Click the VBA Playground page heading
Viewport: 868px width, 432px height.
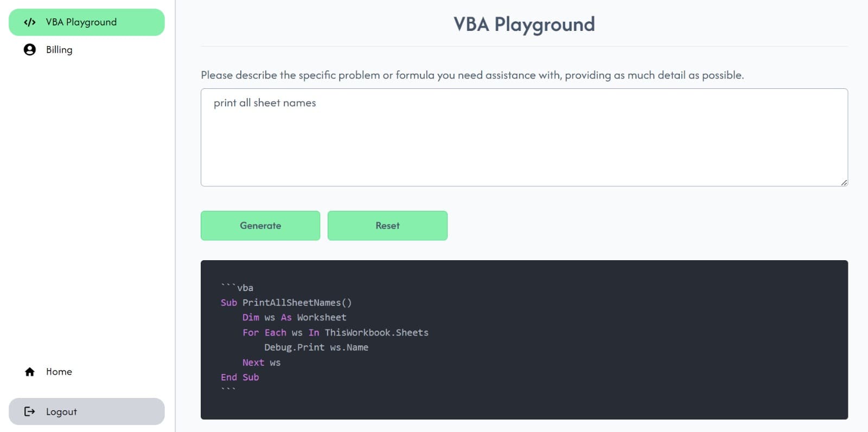click(x=524, y=24)
